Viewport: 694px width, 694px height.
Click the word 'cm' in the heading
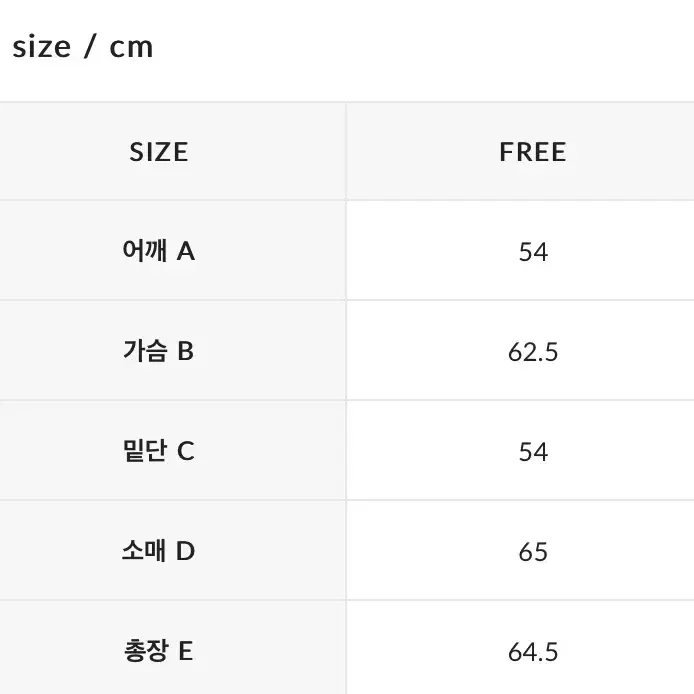131,48
